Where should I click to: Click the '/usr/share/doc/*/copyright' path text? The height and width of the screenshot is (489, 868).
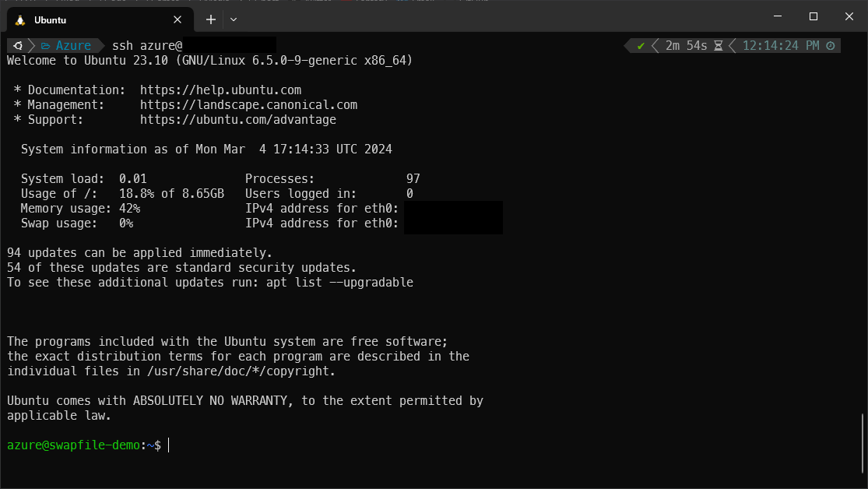coord(240,371)
